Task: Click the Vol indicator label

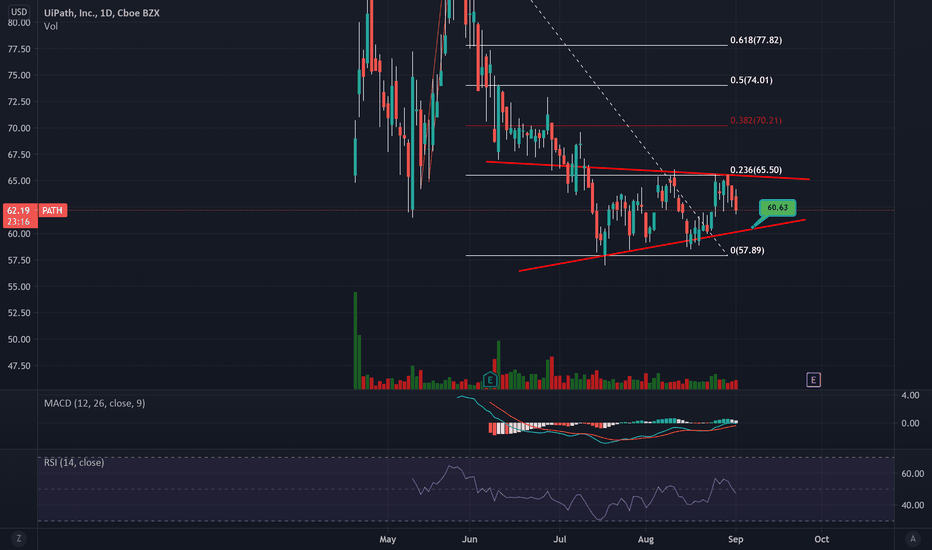Action: 51,26
